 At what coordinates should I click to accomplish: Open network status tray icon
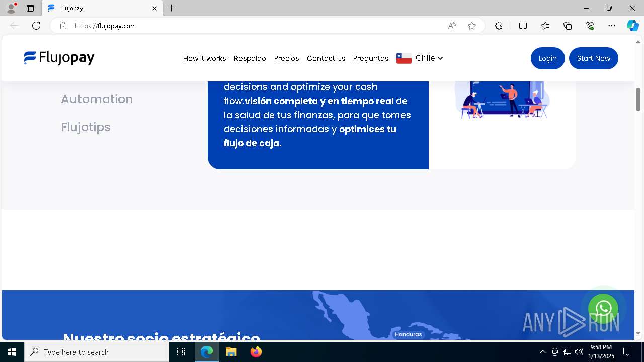coord(567,352)
